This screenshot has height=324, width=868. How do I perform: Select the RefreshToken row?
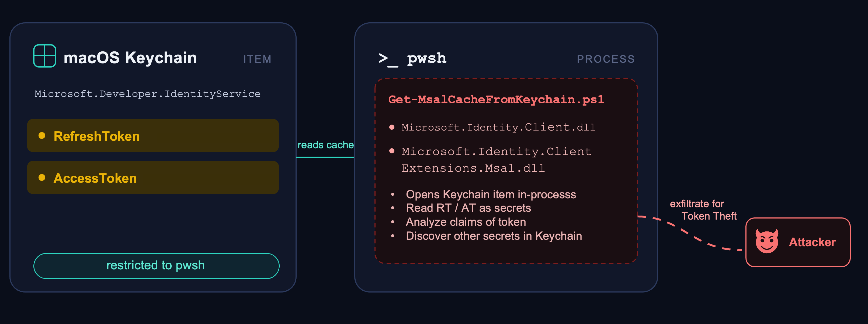(x=153, y=136)
